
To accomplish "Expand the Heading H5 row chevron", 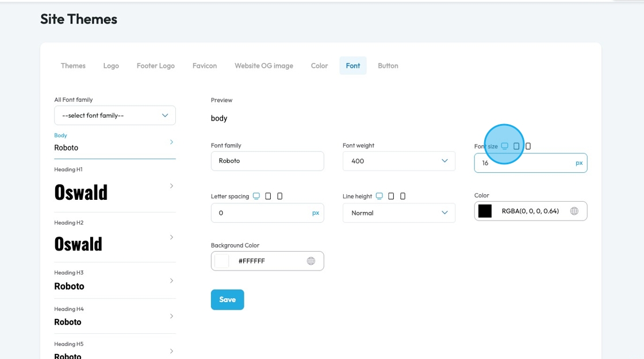I will (172, 351).
